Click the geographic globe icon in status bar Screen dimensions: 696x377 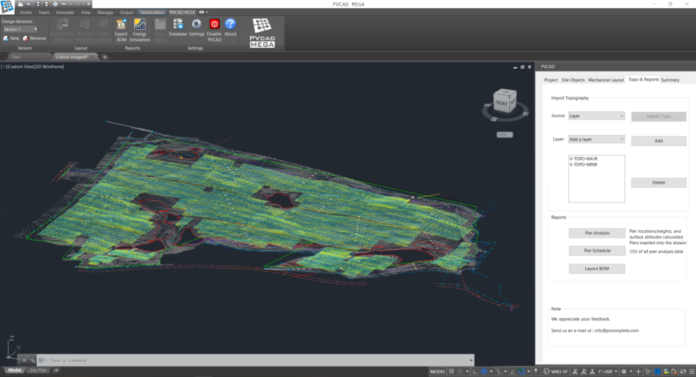546,372
